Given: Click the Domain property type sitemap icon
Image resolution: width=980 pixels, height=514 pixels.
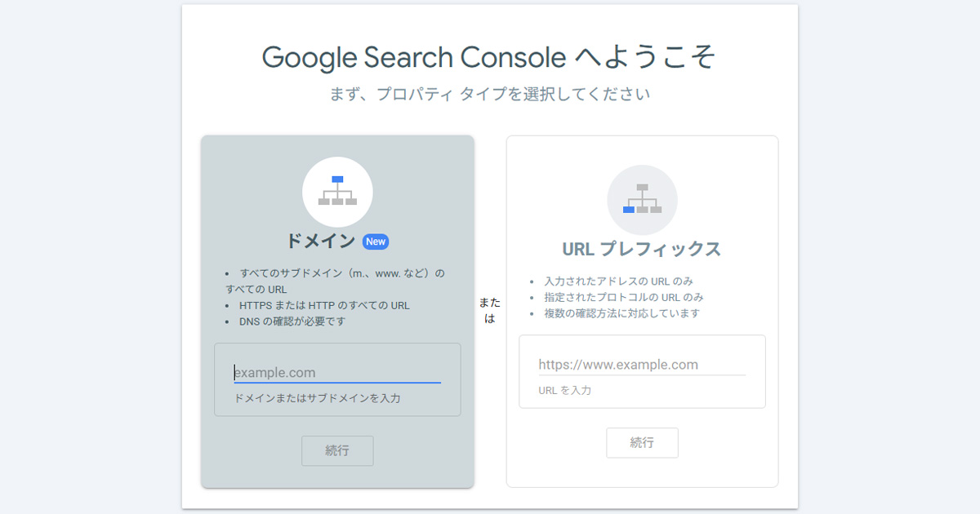Looking at the screenshot, I should pyautogui.click(x=337, y=192).
